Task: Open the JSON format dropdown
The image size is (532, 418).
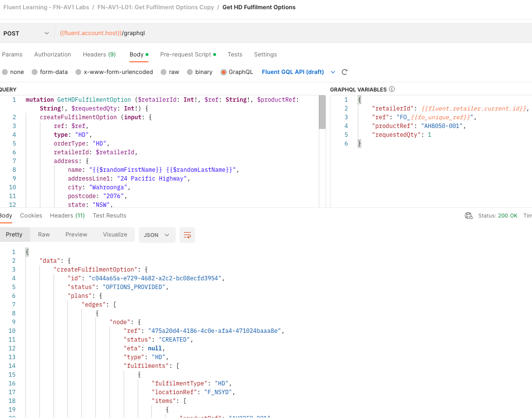Action: tap(157, 235)
